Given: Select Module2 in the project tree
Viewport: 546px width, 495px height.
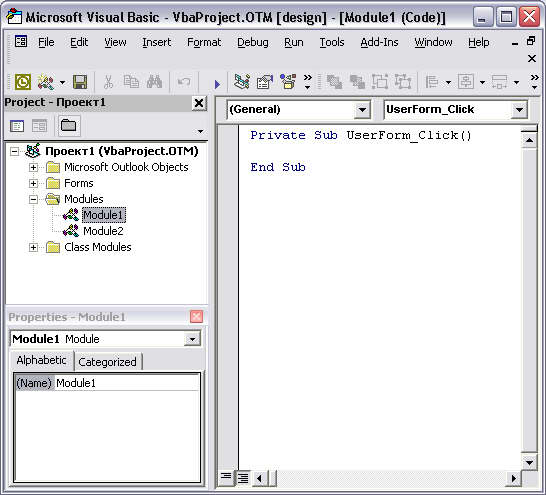Looking at the screenshot, I should (x=103, y=231).
